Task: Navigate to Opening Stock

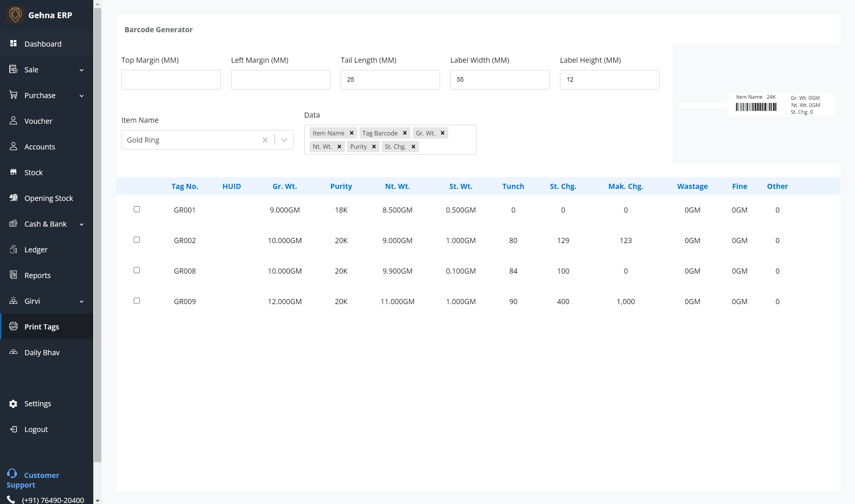Action: pos(13,198)
